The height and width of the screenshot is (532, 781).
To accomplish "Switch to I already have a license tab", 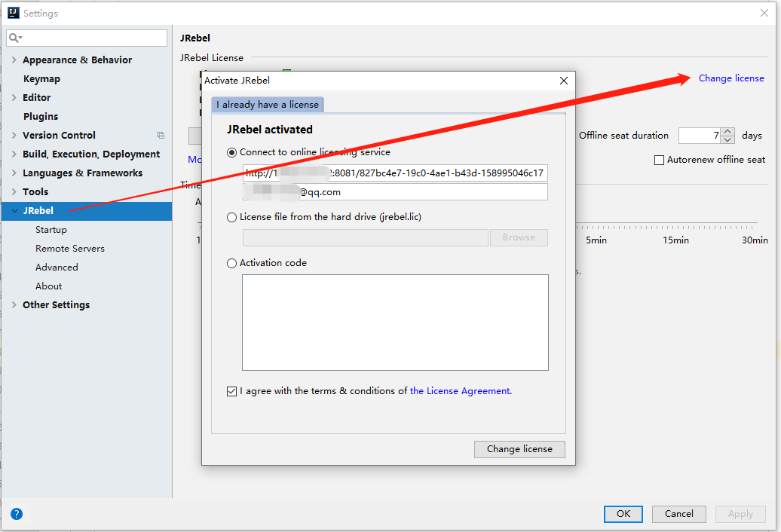I will coord(268,105).
